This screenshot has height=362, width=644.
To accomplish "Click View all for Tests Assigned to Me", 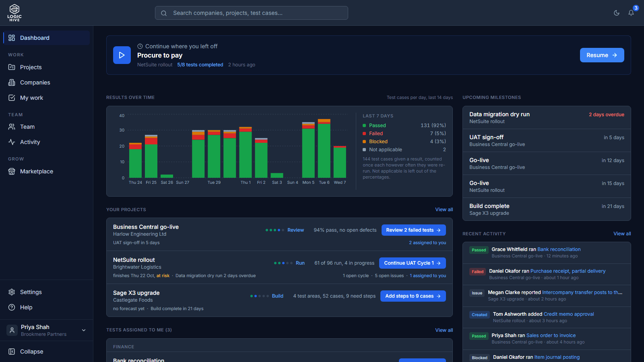I will pos(444,330).
